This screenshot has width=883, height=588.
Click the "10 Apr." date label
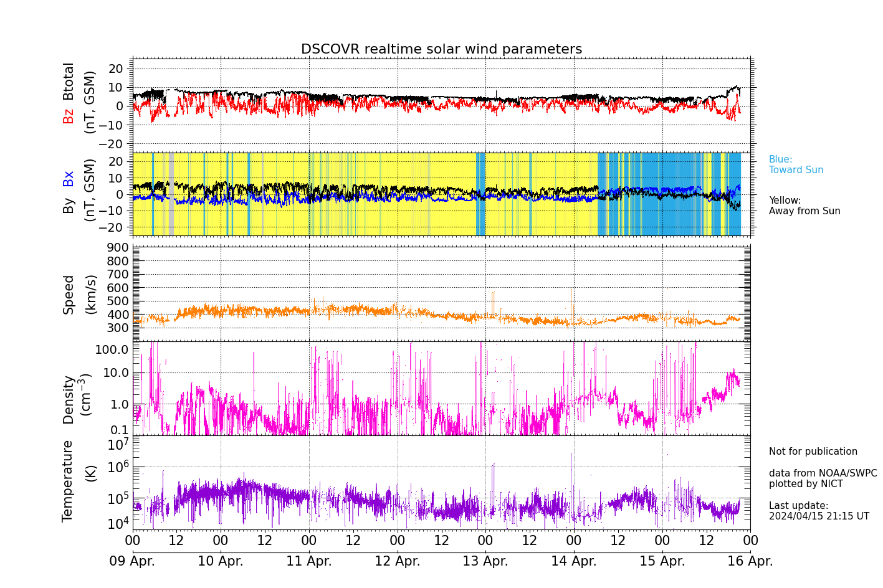point(221,561)
